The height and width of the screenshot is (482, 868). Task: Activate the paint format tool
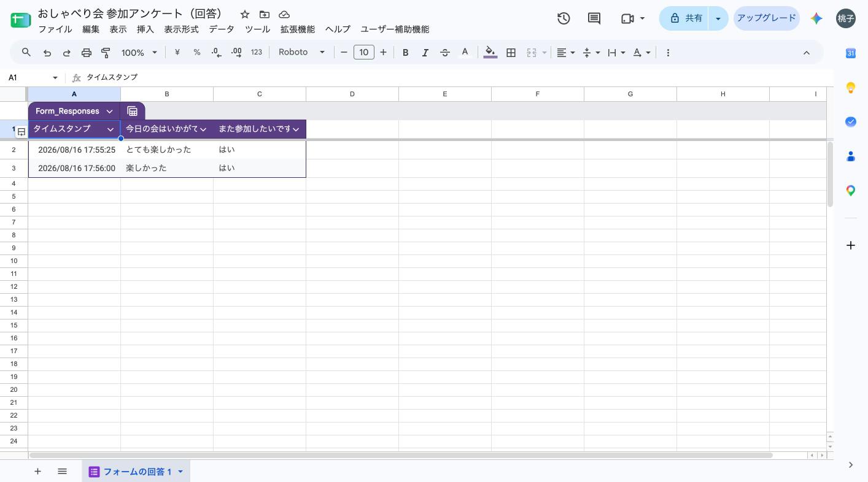(106, 53)
